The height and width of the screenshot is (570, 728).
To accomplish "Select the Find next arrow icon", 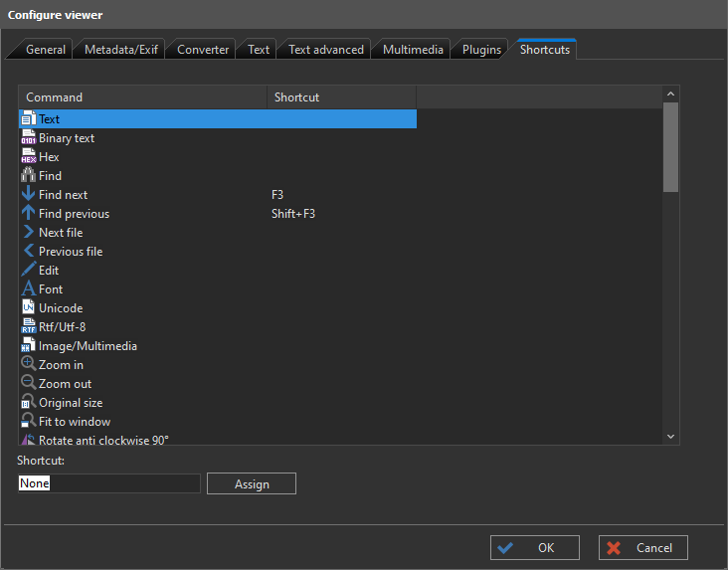I will pyautogui.click(x=28, y=195).
